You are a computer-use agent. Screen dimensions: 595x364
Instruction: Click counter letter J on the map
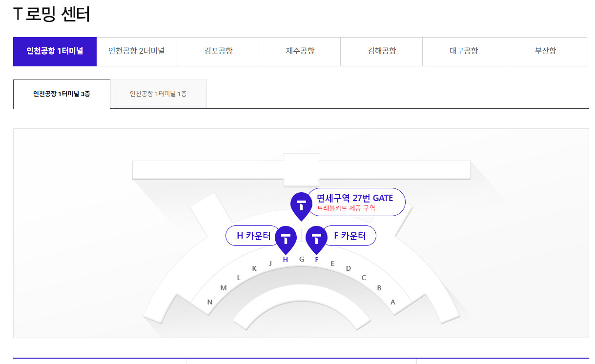[270, 263]
